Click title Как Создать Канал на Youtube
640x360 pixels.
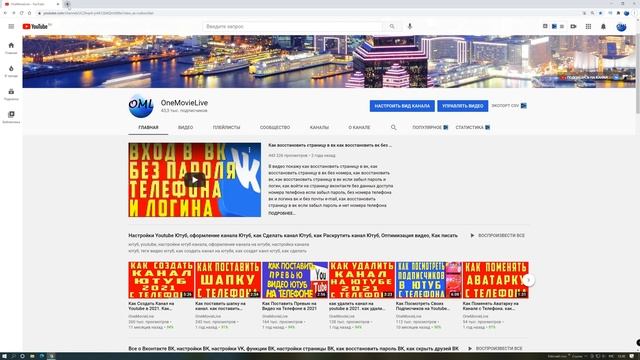click(151, 306)
